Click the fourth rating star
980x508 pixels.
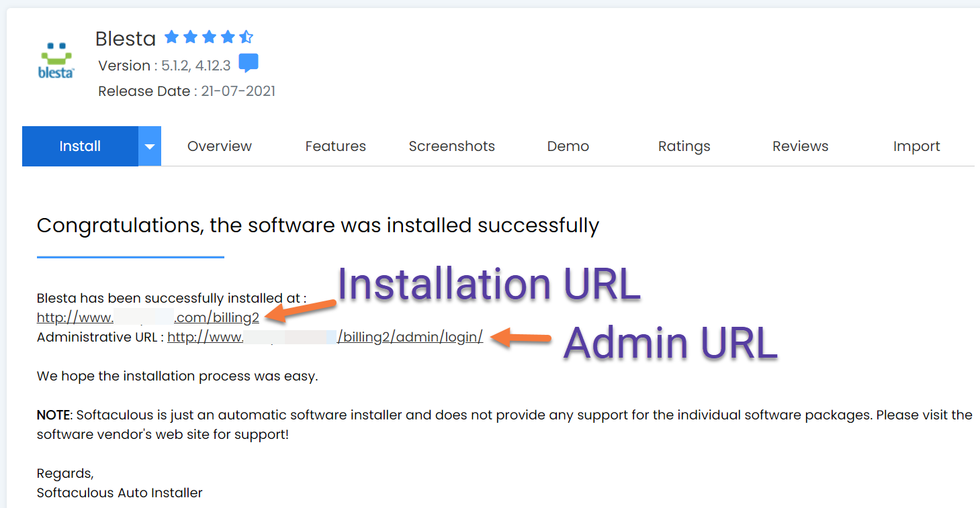228,37
